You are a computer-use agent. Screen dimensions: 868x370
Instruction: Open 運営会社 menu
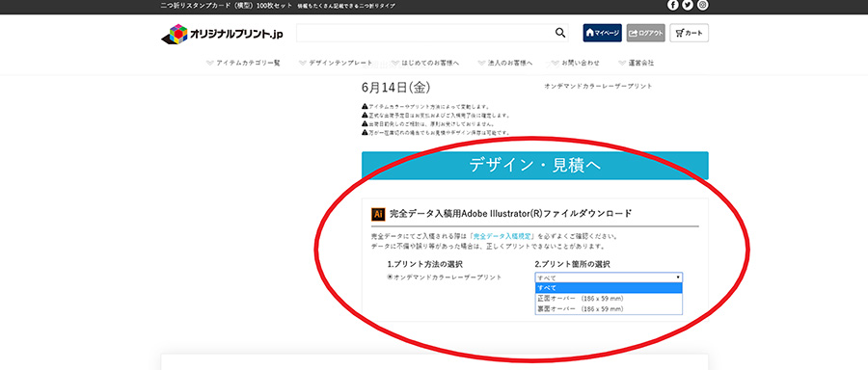point(637,63)
